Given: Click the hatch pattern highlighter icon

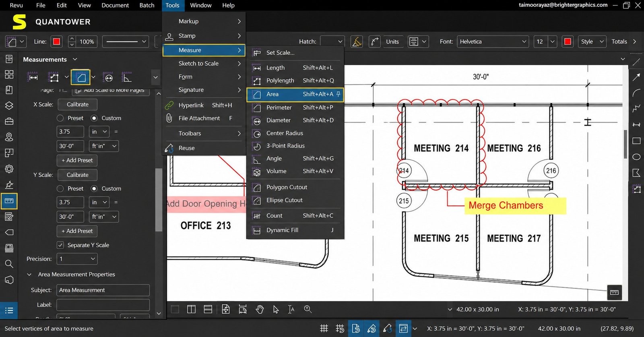Looking at the screenshot, I should pyautogui.click(x=356, y=41).
